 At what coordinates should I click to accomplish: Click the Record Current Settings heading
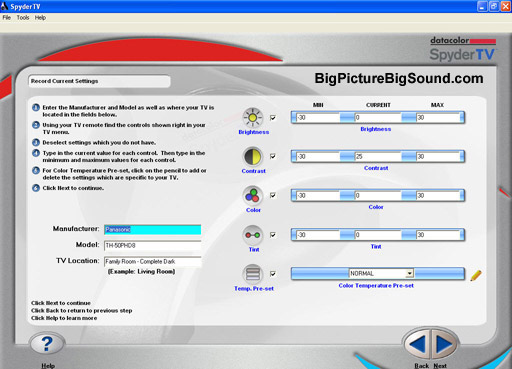pyautogui.click(x=64, y=81)
